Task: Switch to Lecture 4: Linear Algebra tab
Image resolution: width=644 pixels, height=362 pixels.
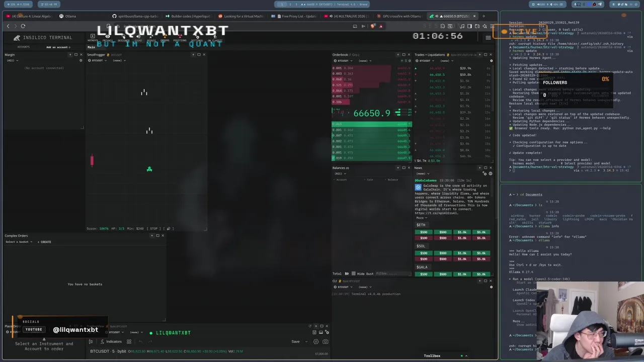Action: coord(30,16)
